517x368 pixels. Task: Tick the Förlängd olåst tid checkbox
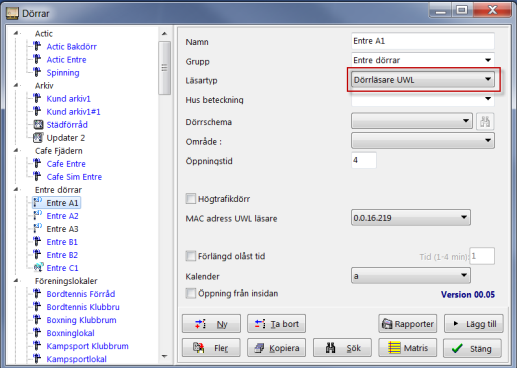pos(190,256)
